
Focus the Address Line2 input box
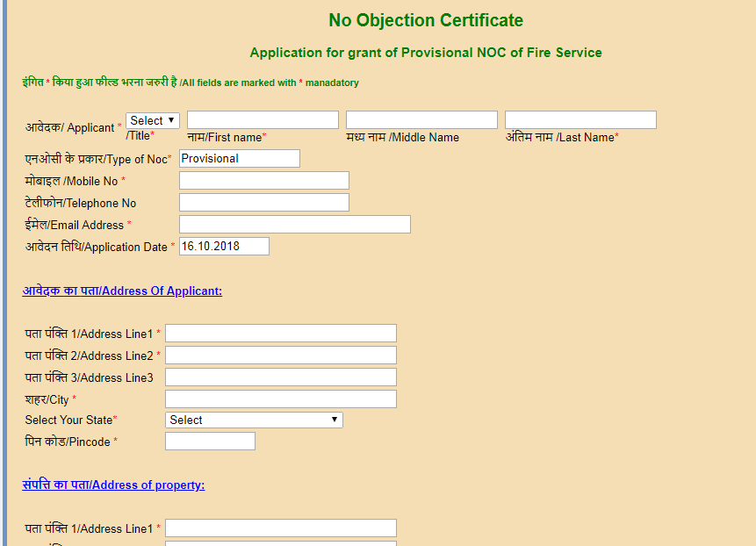(x=279, y=355)
